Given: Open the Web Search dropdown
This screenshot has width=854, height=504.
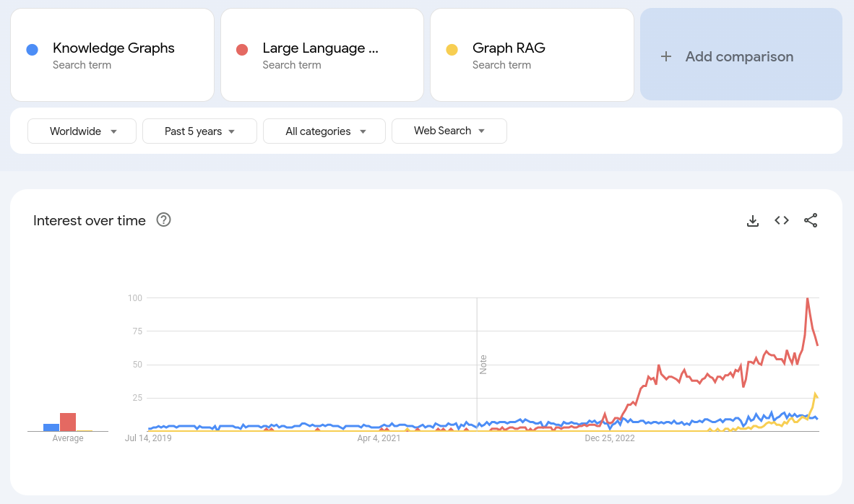Looking at the screenshot, I should coord(449,131).
